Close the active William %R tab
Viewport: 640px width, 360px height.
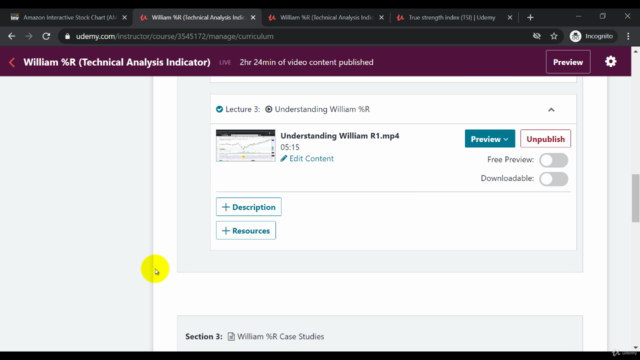(253, 18)
